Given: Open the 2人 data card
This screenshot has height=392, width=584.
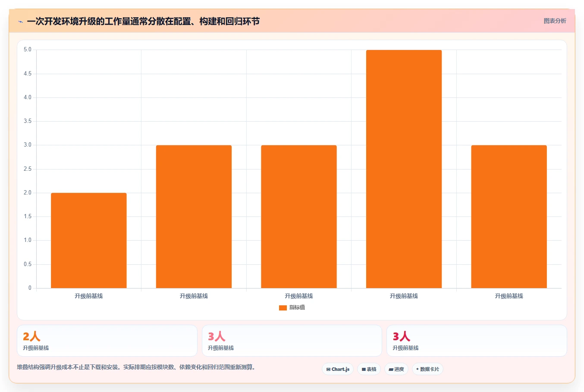Looking at the screenshot, I should point(107,341).
